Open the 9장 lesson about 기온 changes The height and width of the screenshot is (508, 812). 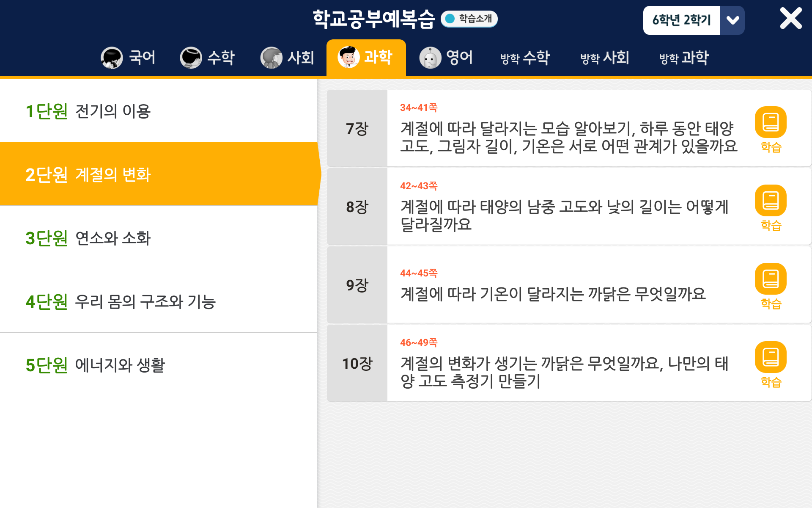tap(553, 293)
